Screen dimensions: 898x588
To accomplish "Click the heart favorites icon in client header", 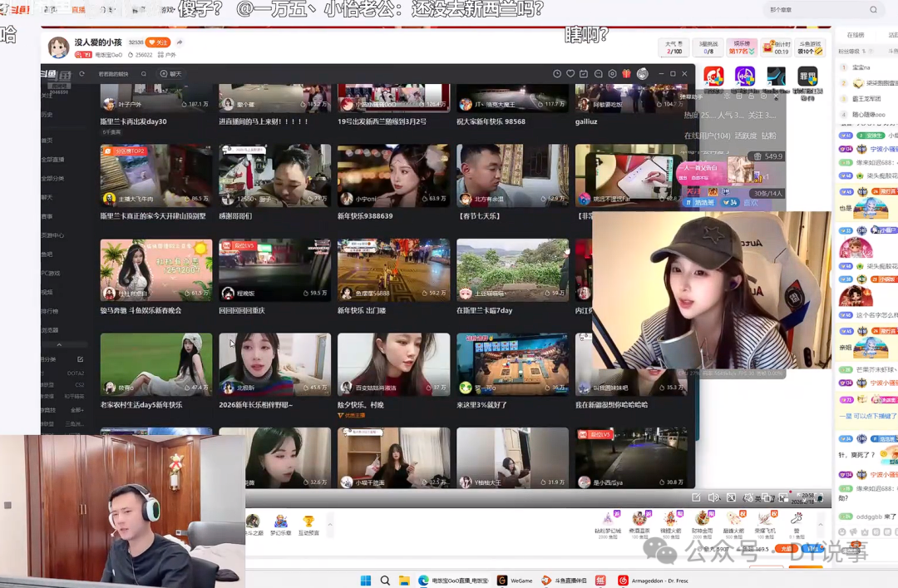I will 570,74.
